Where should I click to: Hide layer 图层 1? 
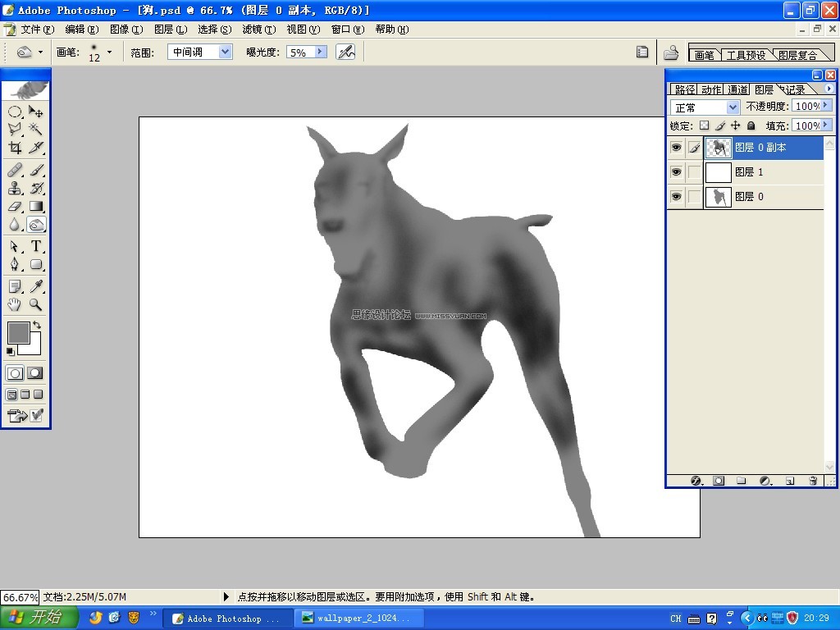676,172
